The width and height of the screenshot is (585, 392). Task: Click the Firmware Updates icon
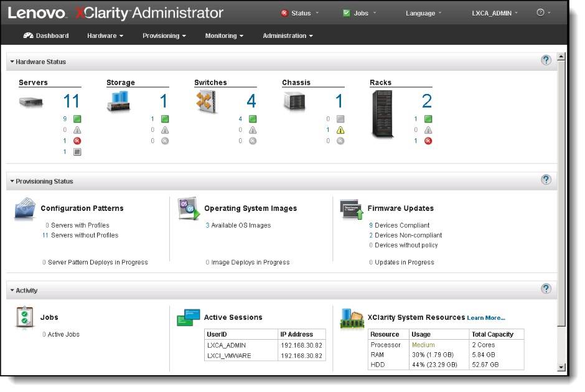[352, 210]
